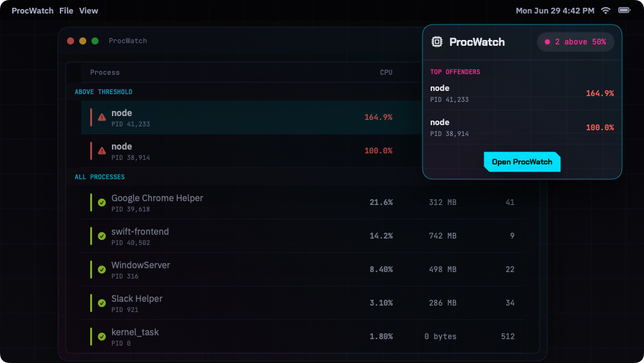Image resolution: width=644 pixels, height=363 pixels.
Task: Click warning triangle icon for node PID 38,914
Action: tap(102, 151)
